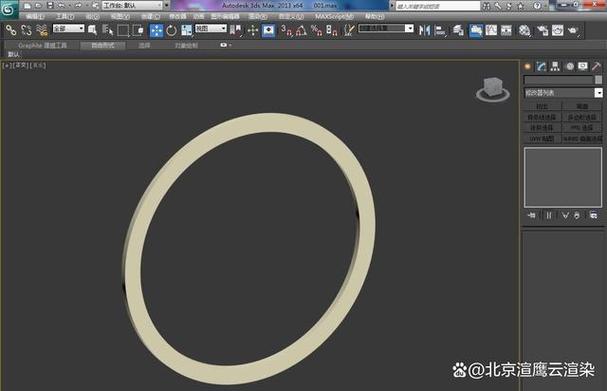Choose the Rectangular Selection Region tool
Image resolution: width=607 pixels, height=391 pixels.
(123, 30)
